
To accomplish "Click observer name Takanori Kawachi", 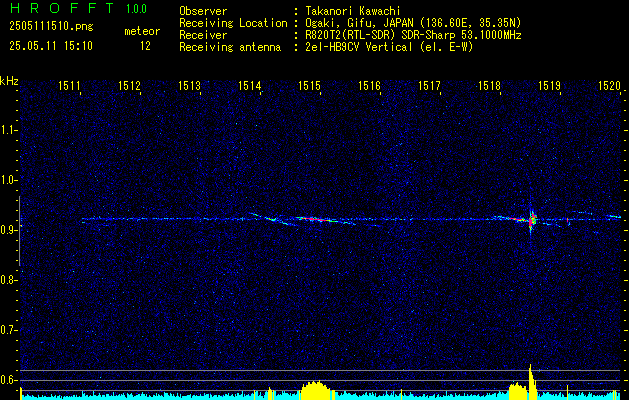I will point(353,11).
